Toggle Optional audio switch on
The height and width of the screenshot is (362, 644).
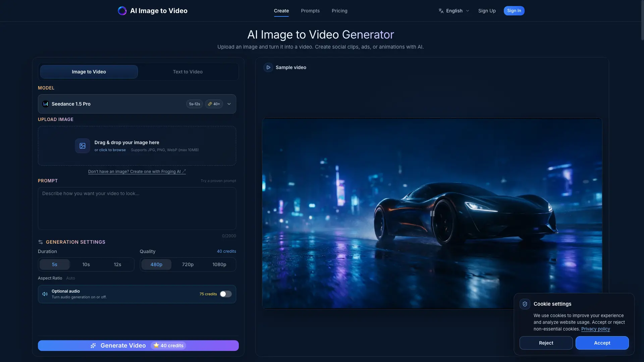coord(226,294)
